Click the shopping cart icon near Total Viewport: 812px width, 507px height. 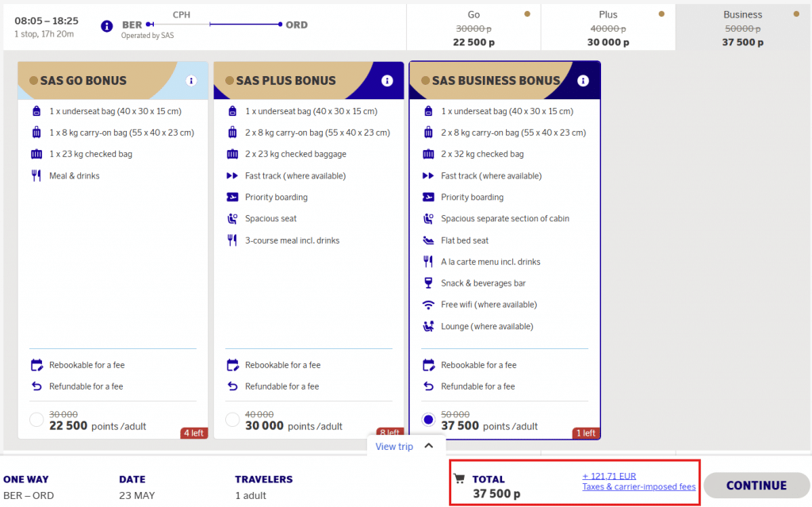coord(458,478)
